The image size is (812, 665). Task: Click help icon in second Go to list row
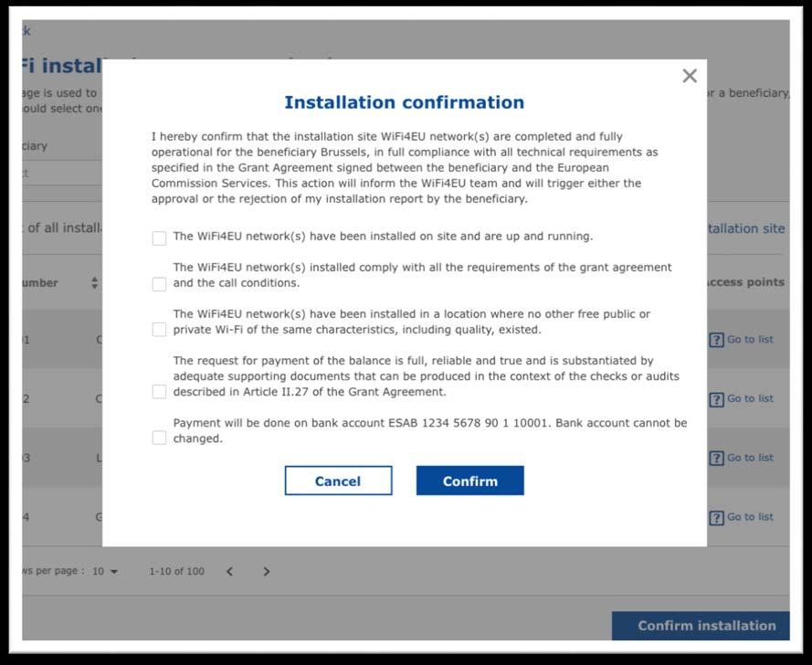coord(716,399)
